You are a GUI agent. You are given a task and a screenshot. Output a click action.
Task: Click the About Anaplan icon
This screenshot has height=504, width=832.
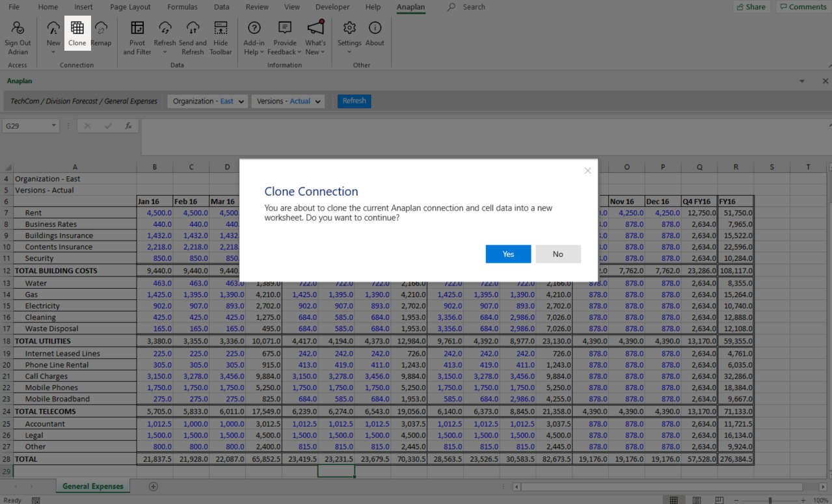click(375, 37)
